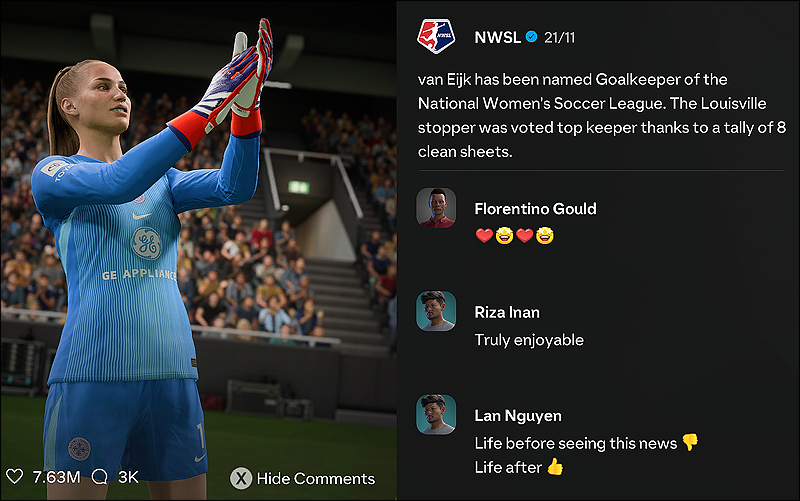Click the comments speech bubble icon

tap(99, 477)
